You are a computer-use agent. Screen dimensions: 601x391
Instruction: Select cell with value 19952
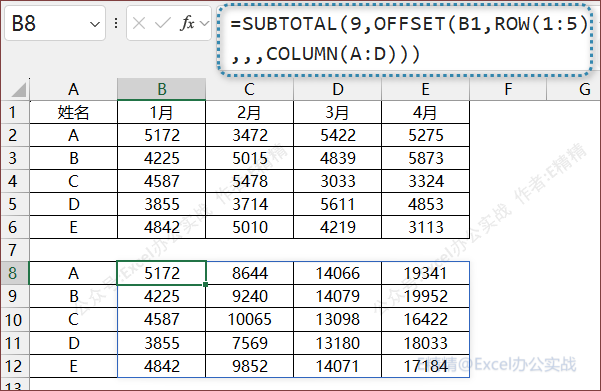click(x=425, y=296)
